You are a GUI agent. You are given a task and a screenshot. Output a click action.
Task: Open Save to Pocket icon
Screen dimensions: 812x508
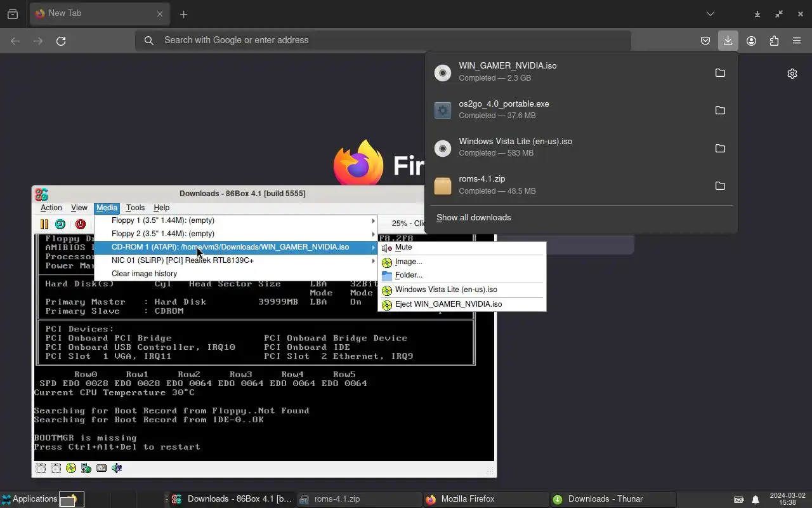pyautogui.click(x=705, y=41)
